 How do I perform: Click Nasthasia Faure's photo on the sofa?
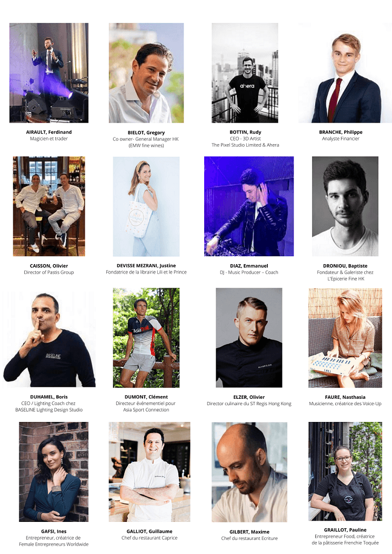point(345,338)
